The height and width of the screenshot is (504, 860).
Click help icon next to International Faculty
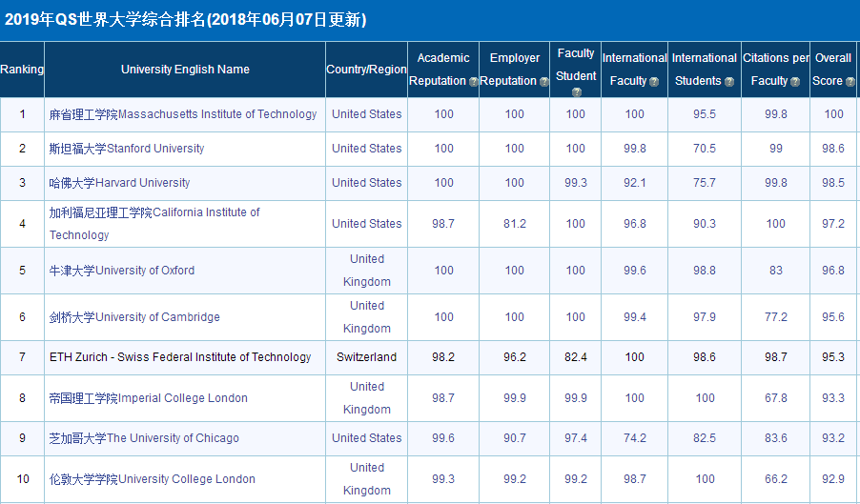[654, 82]
